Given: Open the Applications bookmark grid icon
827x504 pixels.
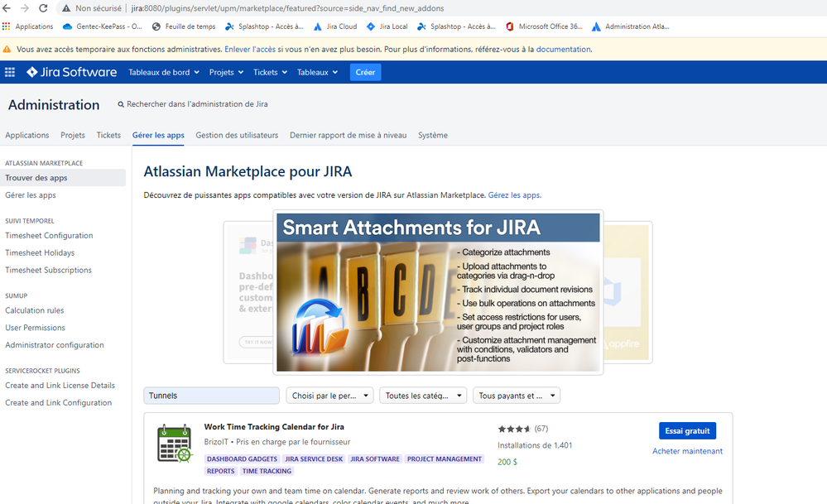Looking at the screenshot, I should (7, 26).
